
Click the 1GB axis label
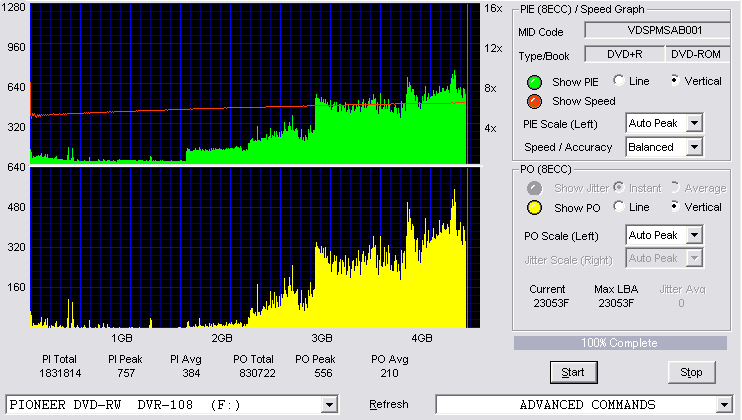[122, 338]
